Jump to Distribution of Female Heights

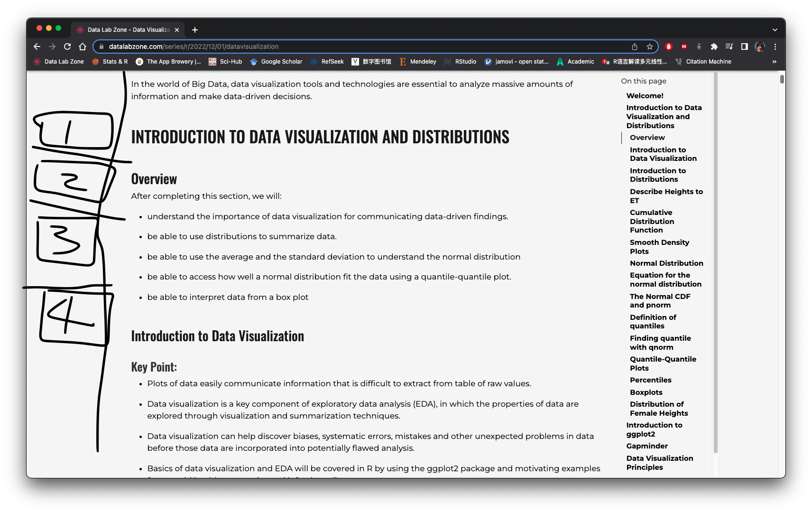pyautogui.click(x=659, y=409)
